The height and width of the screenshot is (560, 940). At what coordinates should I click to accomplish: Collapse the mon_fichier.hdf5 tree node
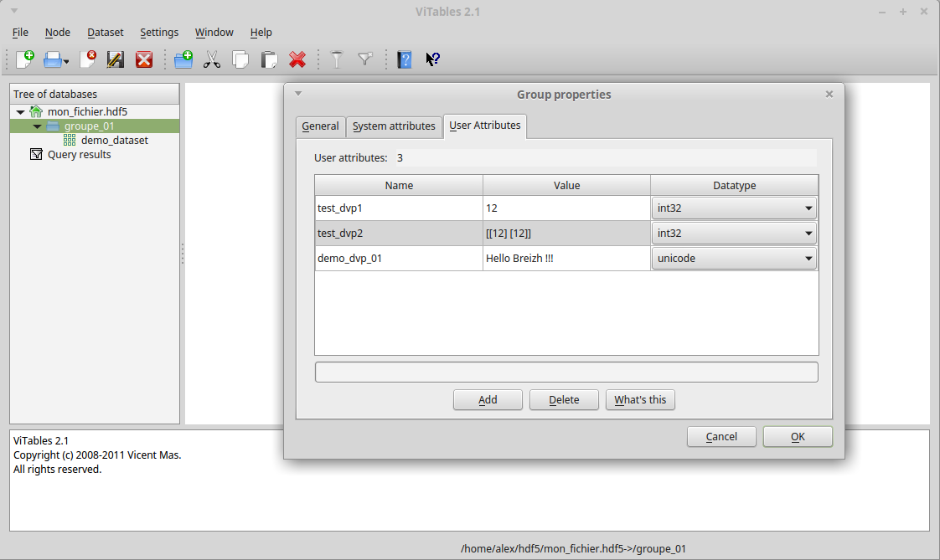(x=21, y=111)
